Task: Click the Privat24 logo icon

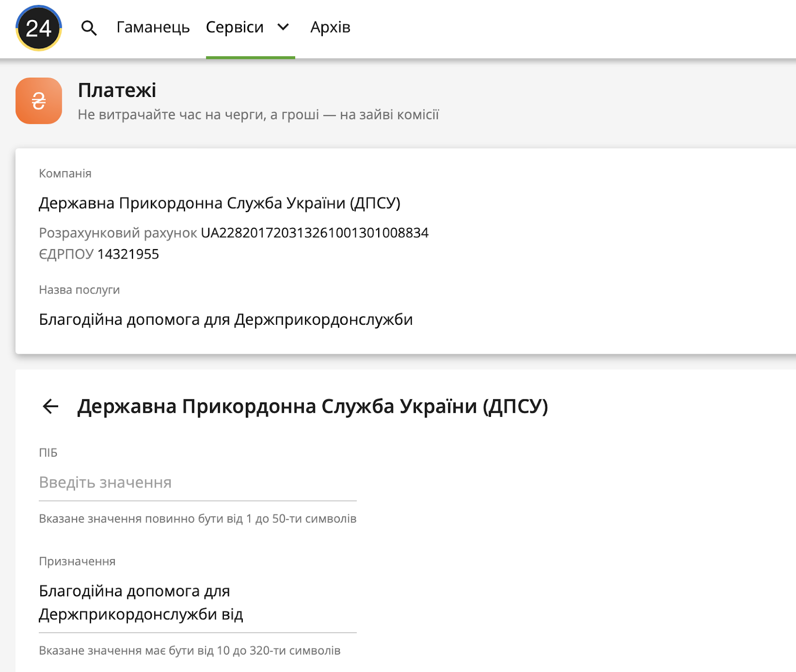Action: (x=39, y=28)
